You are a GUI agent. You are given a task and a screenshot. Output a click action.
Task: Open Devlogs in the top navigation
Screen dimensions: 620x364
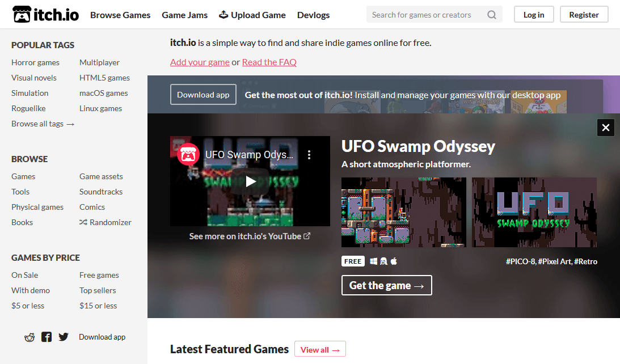313,15
